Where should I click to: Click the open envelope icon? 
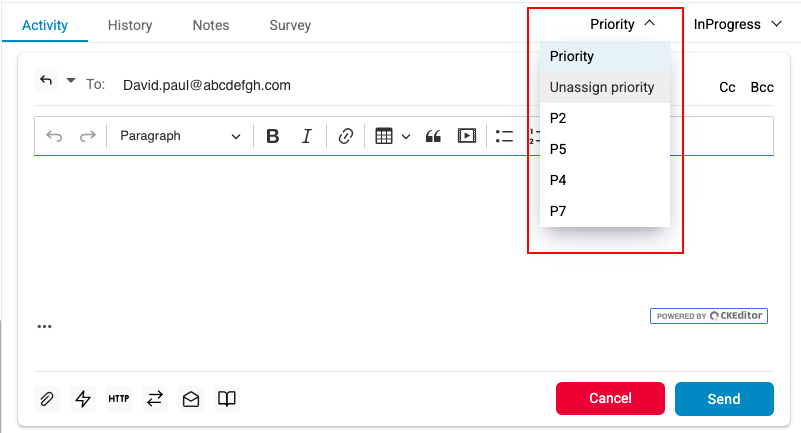point(190,399)
